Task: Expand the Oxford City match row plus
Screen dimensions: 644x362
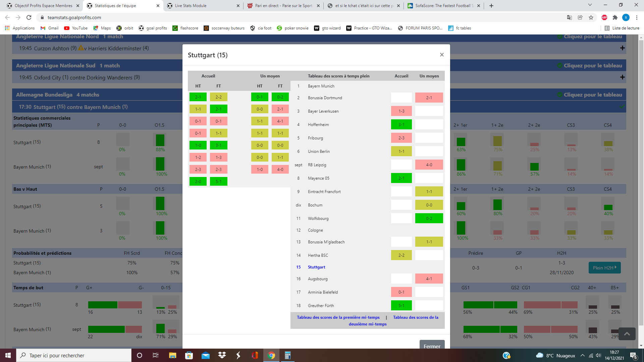Action: coord(623,77)
